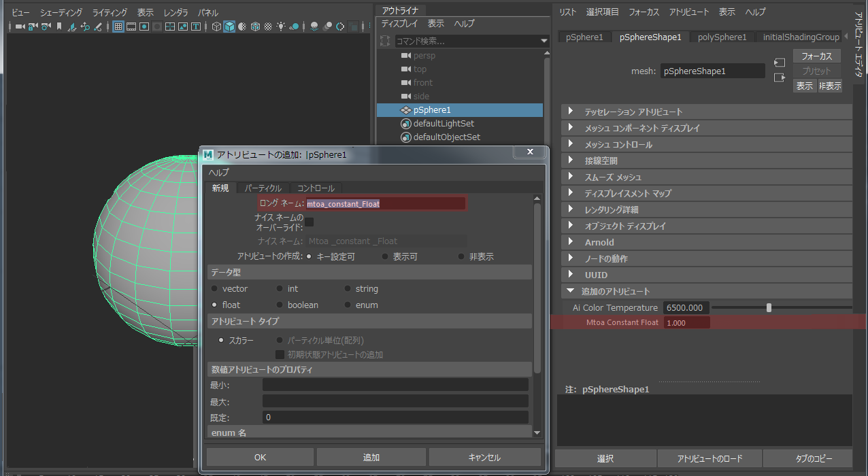Select the float data type
This screenshot has width=868, height=476.
(214, 305)
